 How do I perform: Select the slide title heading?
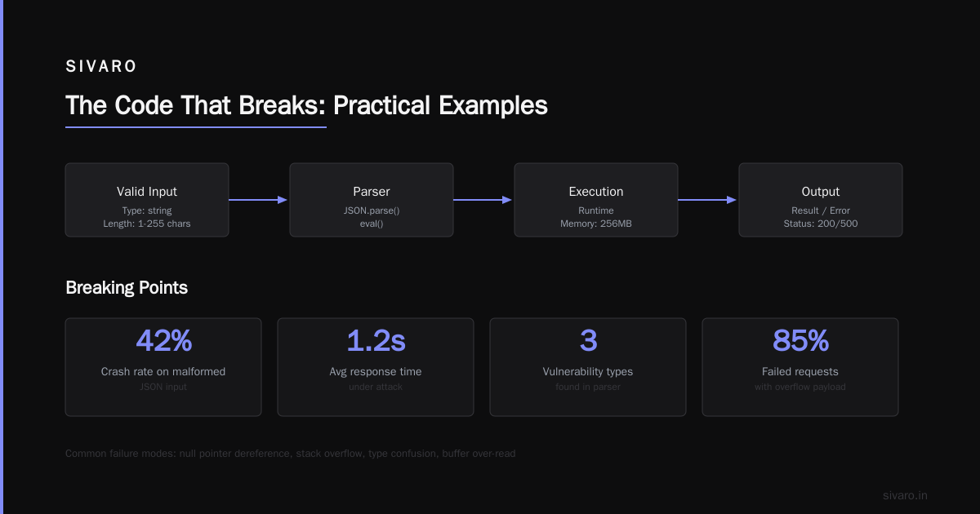click(x=306, y=106)
